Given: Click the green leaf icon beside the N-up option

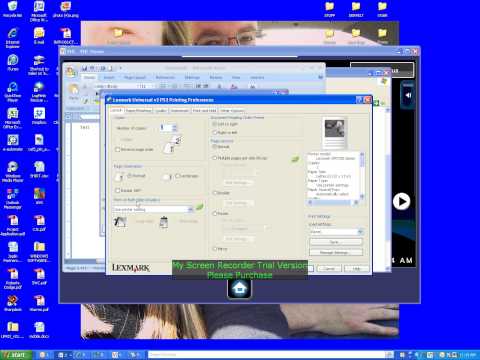Looking at the screenshot, I should click(295, 159).
